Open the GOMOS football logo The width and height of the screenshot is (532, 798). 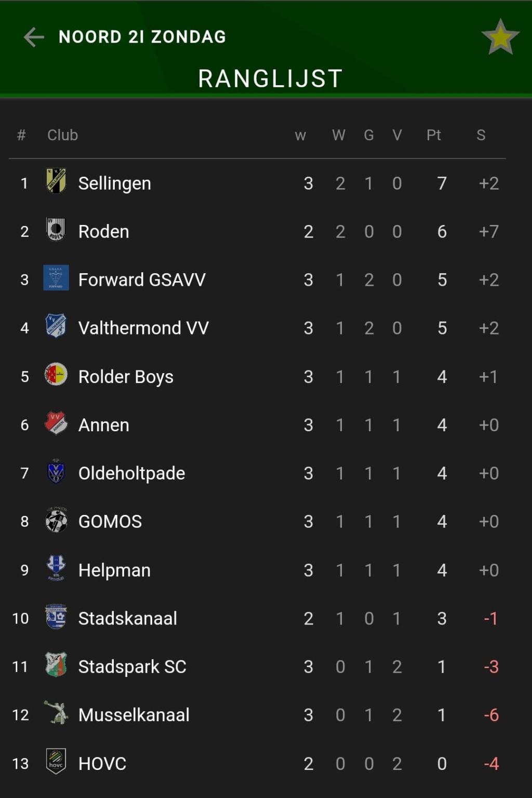(x=56, y=520)
